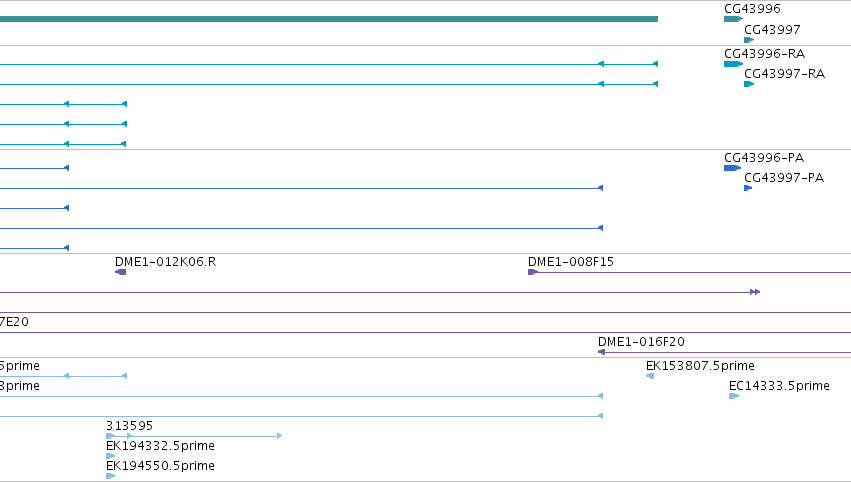Image resolution: width=851 pixels, height=482 pixels.
Task: Click the DME1-012K06.R BAC end glyph
Action: 120,272
